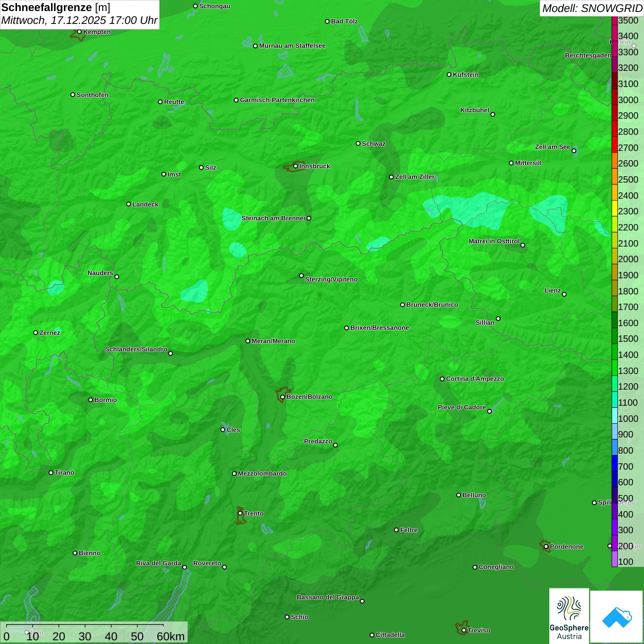Click the GeoSphere Austria logo
Image resolution: width=644 pixels, height=644 pixels.
569,616
